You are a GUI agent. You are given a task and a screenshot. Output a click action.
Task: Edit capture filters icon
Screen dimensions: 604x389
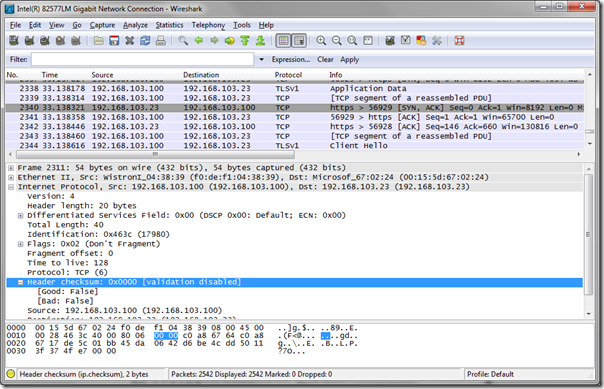click(x=390, y=40)
